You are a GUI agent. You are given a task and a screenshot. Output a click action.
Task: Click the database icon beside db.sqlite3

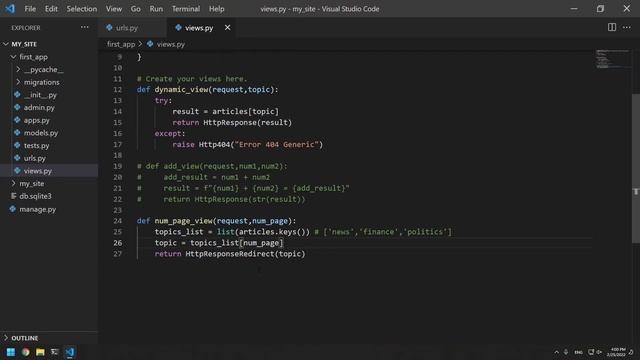click(13, 196)
